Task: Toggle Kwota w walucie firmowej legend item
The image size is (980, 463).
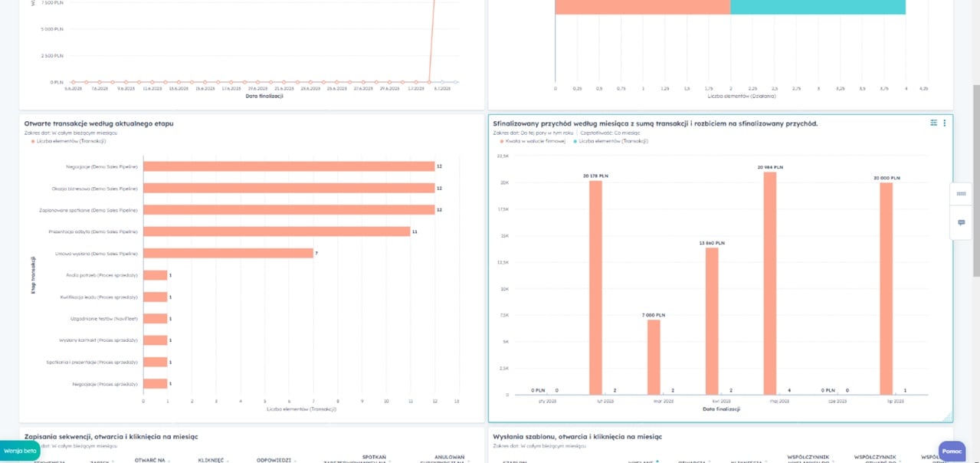Action: click(x=533, y=141)
